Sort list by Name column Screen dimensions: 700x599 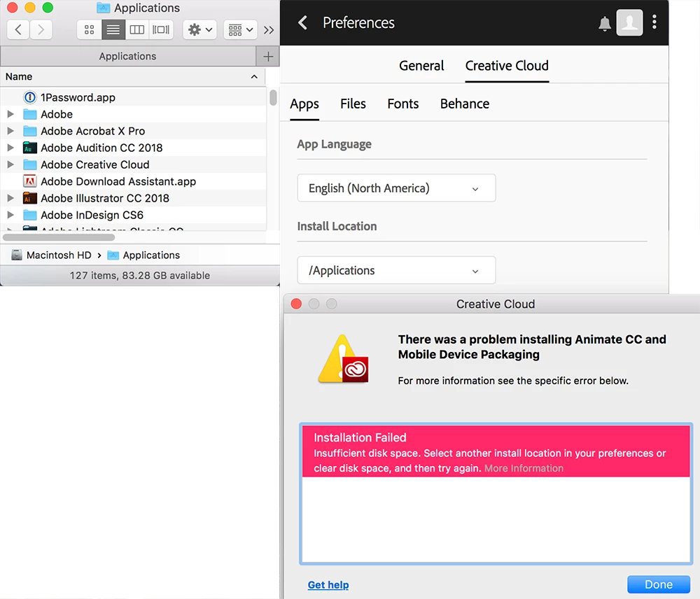pos(132,77)
